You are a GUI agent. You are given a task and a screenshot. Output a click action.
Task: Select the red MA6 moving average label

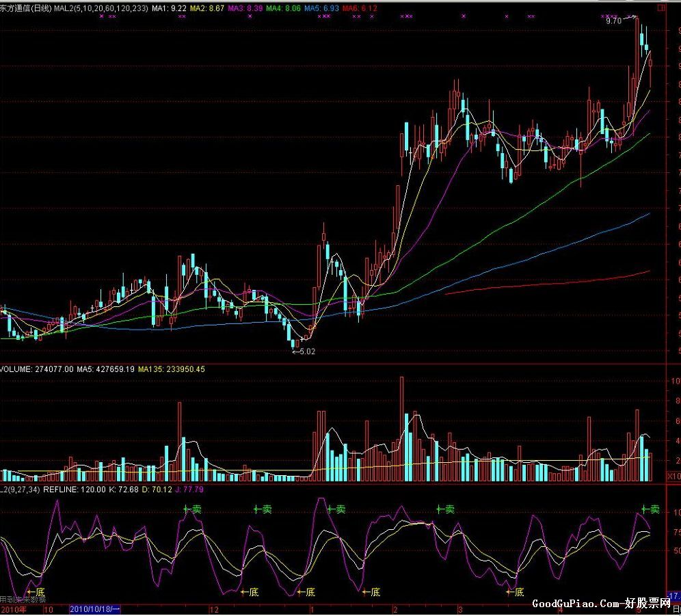pos(359,8)
